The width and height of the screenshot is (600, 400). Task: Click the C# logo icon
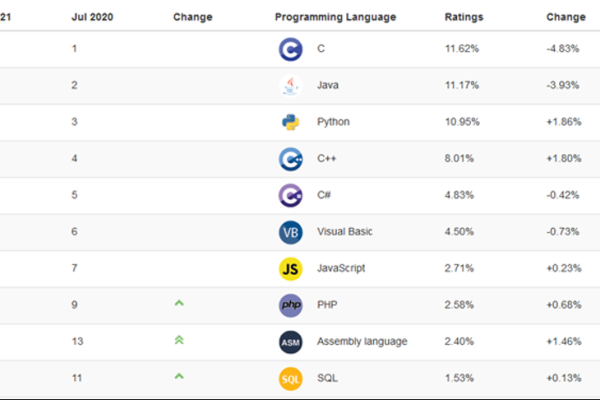pos(291,195)
